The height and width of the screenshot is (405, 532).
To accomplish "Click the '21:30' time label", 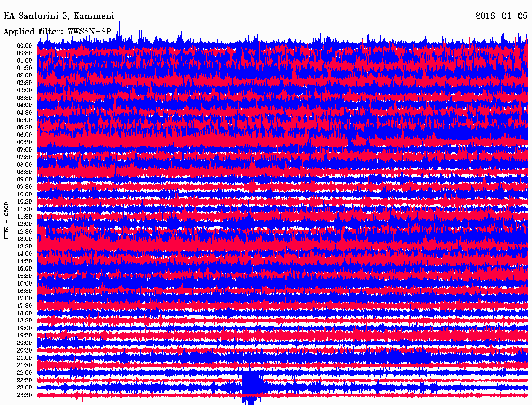I will pos(24,366).
